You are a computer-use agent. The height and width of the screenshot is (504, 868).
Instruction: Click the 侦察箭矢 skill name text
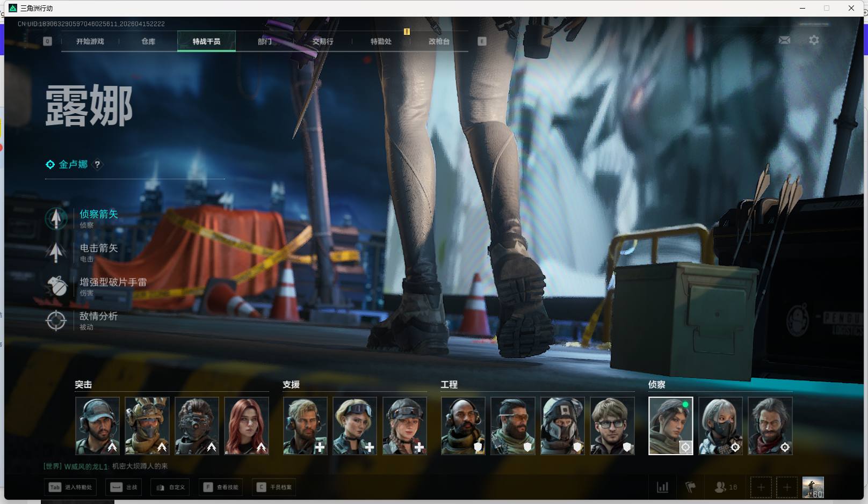click(99, 214)
